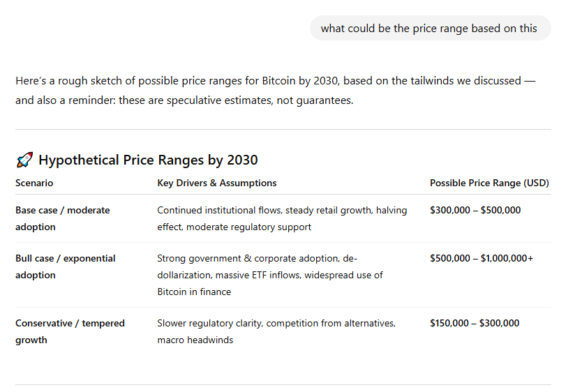Select the "Scenario" column header
The width and height of the screenshot is (582, 392).
(x=34, y=183)
